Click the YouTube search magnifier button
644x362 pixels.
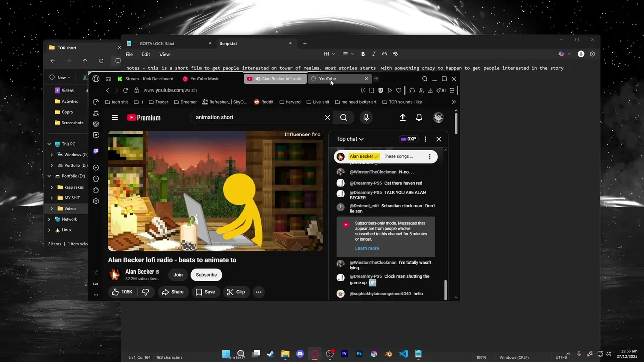click(x=343, y=117)
